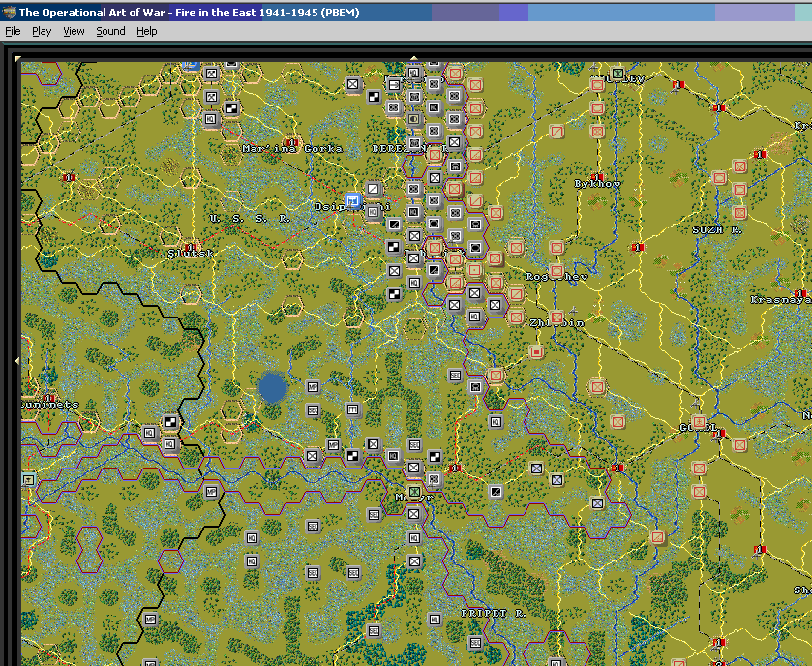Viewport: 812px width, 666px height.
Task: Select the Soviet unit on the Gomel label
Action: (x=699, y=421)
